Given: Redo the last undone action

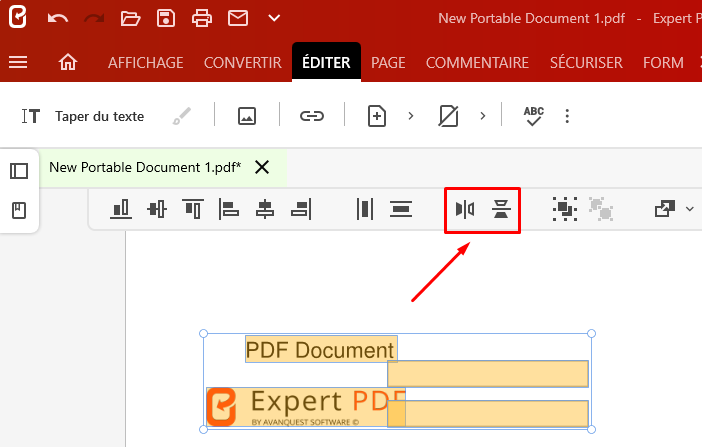Looking at the screenshot, I should point(94,18).
